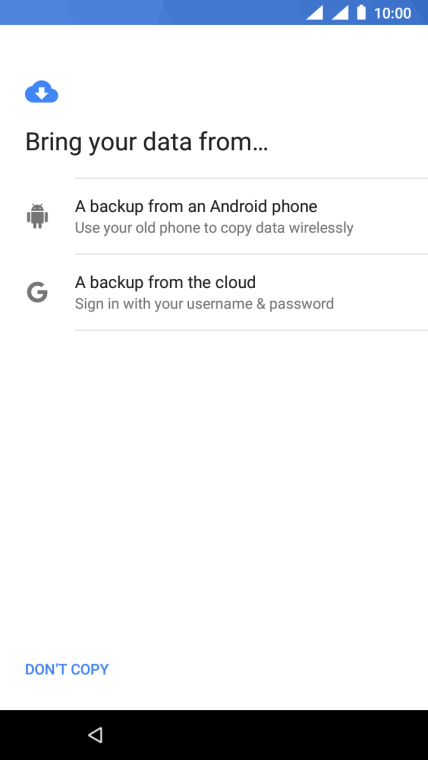This screenshot has width=428, height=760.
Task: Tap the Google G logo icon
Action: [x=37, y=293]
